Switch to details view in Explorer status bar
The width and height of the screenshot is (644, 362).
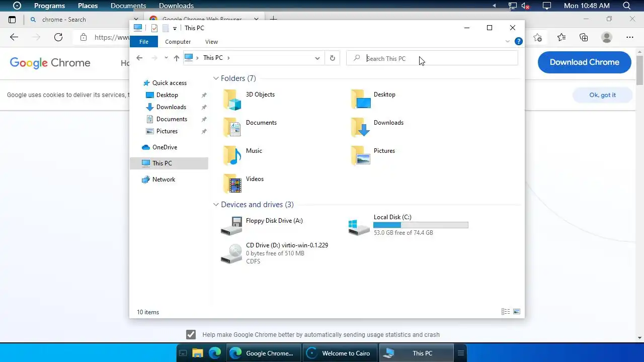tap(506, 312)
